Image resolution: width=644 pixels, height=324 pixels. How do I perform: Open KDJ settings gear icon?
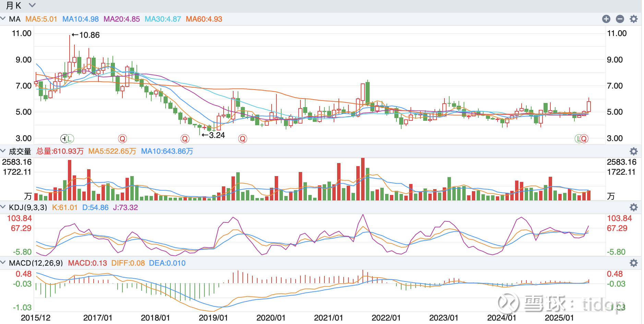click(x=634, y=207)
